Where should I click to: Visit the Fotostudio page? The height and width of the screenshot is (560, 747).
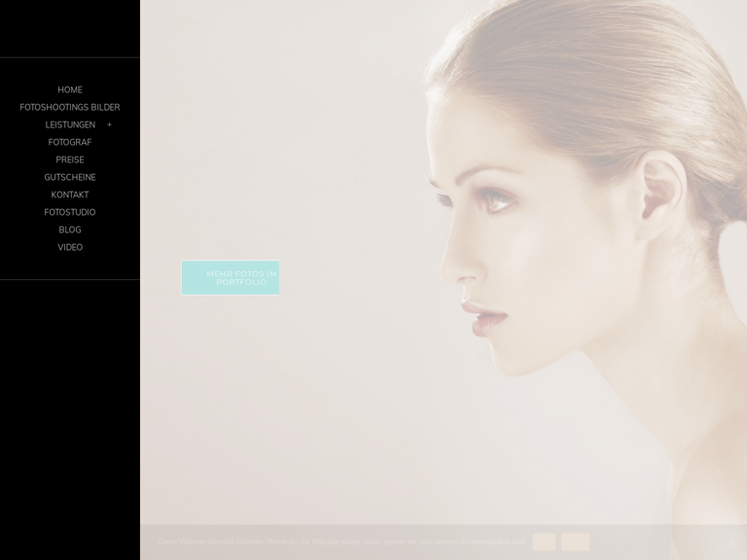tap(70, 213)
